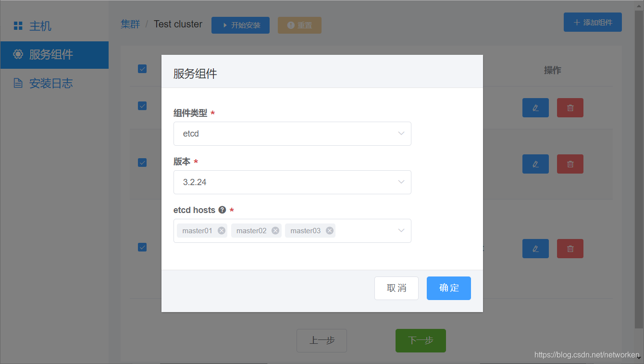Viewport: 644px width, 364px height.
Task: Open the 组件类型 etcd dropdown
Action: click(x=292, y=134)
